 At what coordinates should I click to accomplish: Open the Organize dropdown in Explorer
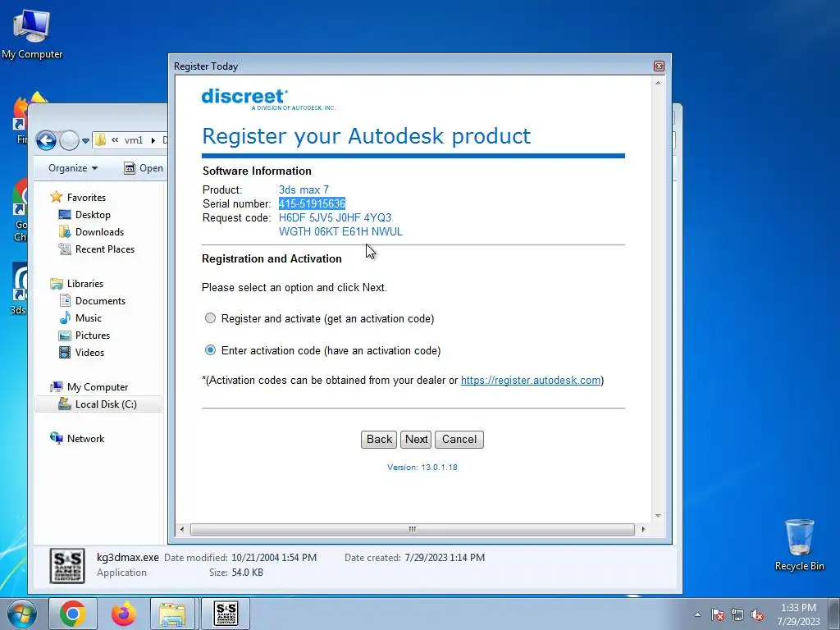pyautogui.click(x=73, y=168)
